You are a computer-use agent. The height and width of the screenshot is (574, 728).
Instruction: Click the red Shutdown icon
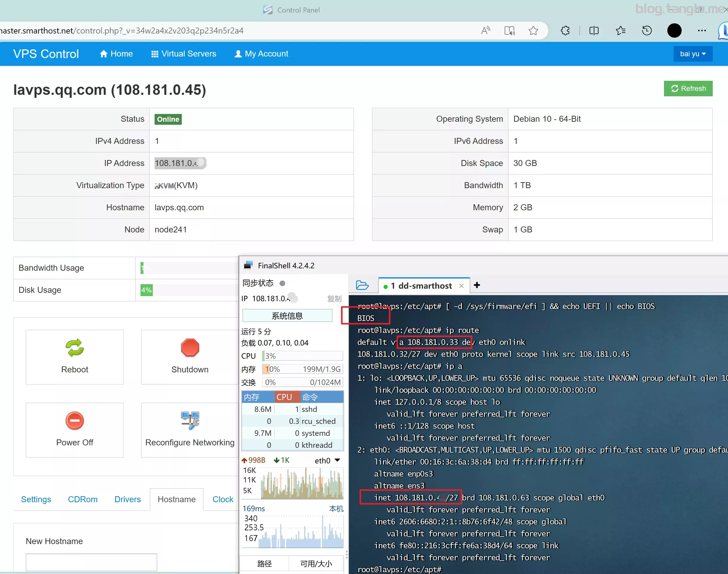[x=190, y=348]
